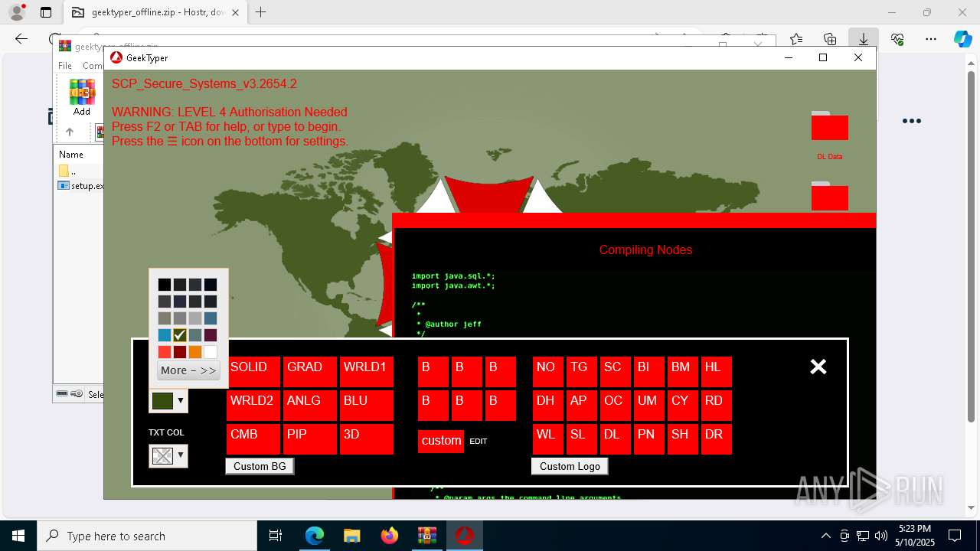Image resolution: width=980 pixels, height=551 pixels.
Task: Open Edge favorites star icon
Action: (796, 39)
